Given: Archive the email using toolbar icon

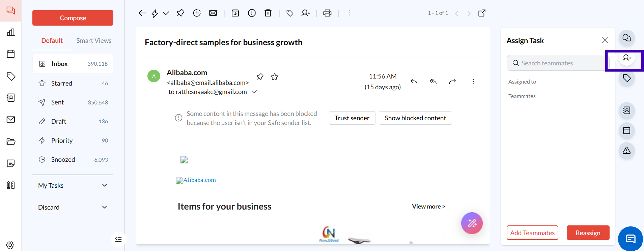Looking at the screenshot, I should (x=235, y=13).
